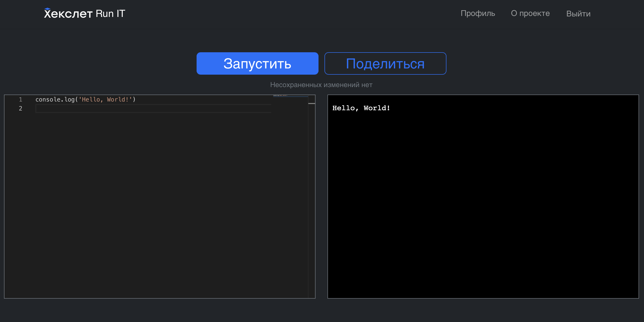Click the Hello, World! output text
The width and height of the screenshot is (644, 322).
click(361, 108)
